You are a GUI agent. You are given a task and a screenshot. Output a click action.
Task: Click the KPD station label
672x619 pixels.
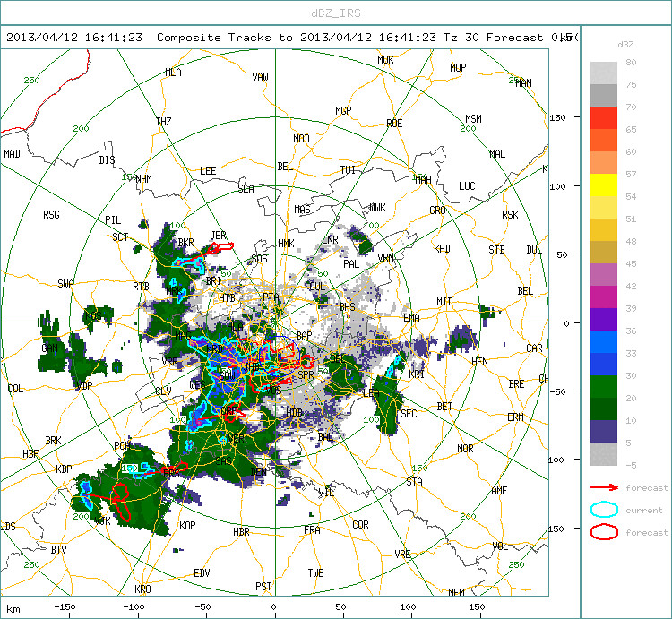[442, 248]
